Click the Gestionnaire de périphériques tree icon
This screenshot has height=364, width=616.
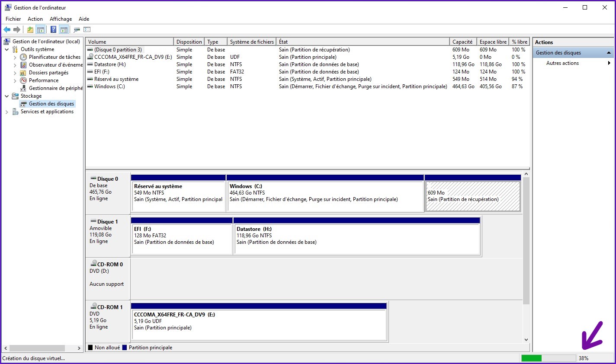tap(23, 88)
